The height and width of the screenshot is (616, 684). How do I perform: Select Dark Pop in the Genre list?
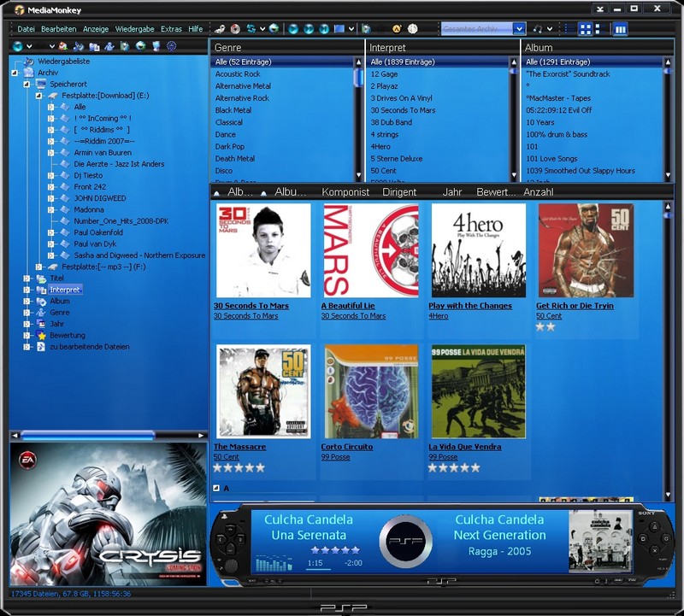pyautogui.click(x=229, y=146)
